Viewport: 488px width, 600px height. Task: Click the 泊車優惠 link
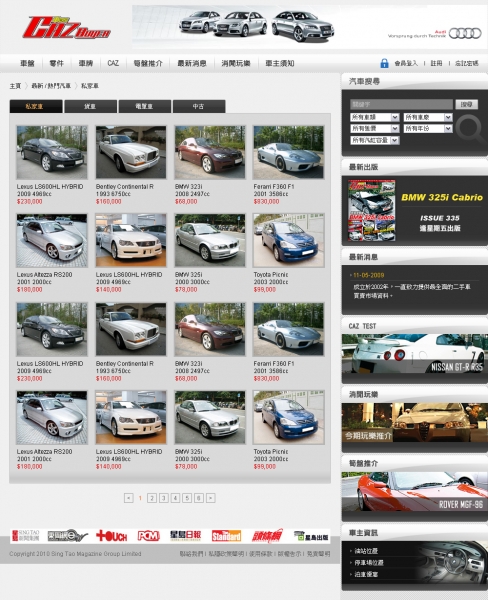pos(366,575)
